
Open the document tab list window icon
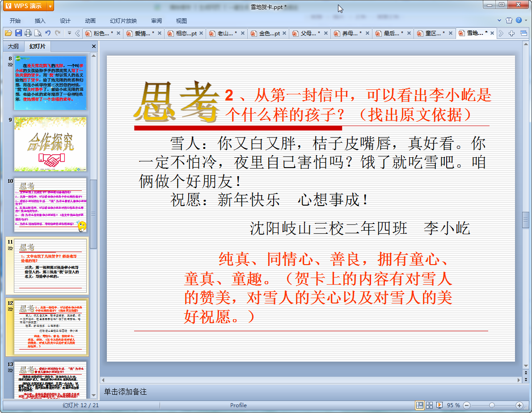pyautogui.click(x=524, y=33)
